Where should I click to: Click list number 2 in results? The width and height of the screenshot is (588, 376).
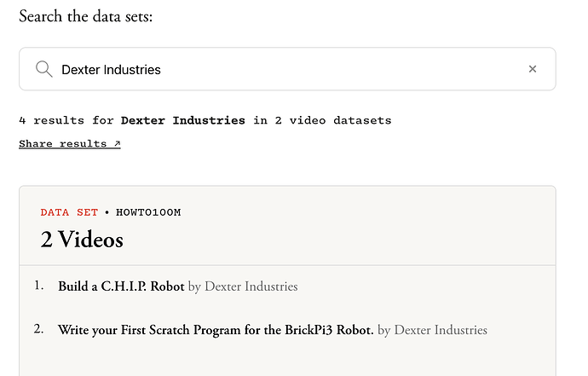click(38, 329)
